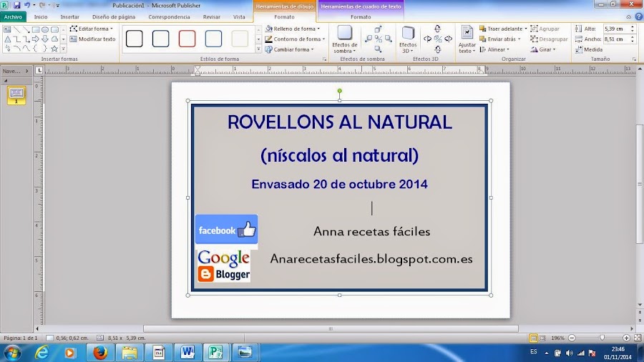644x362 pixels.
Task: Open Efectos 3D menu
Action: (x=408, y=39)
